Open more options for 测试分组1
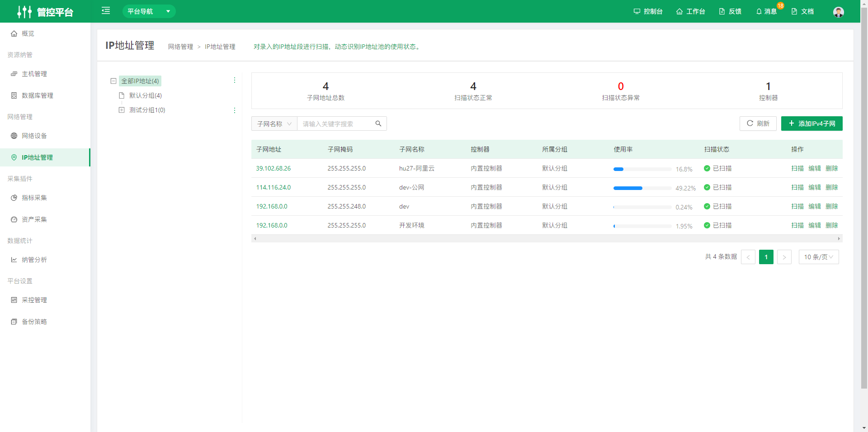The height and width of the screenshot is (432, 868). pyautogui.click(x=234, y=110)
